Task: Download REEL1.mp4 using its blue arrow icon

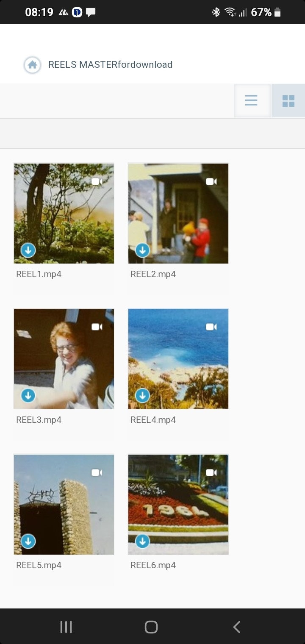Action: [x=28, y=250]
